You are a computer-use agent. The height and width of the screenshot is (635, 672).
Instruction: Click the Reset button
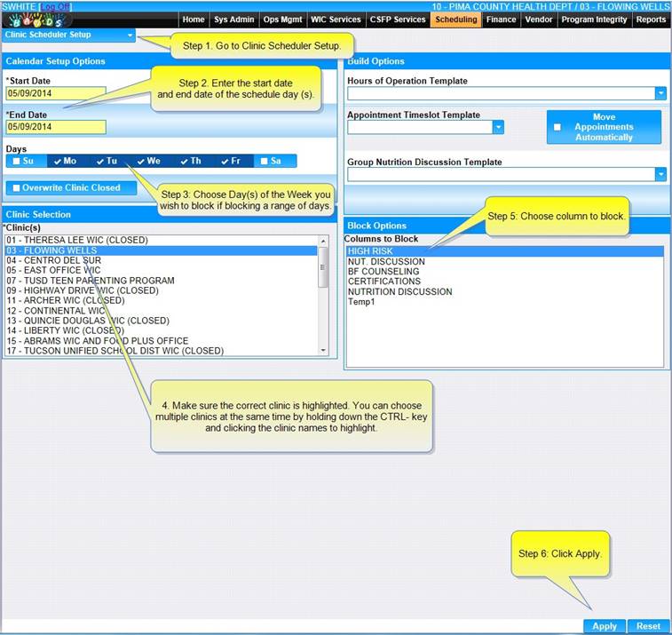pyautogui.click(x=649, y=626)
